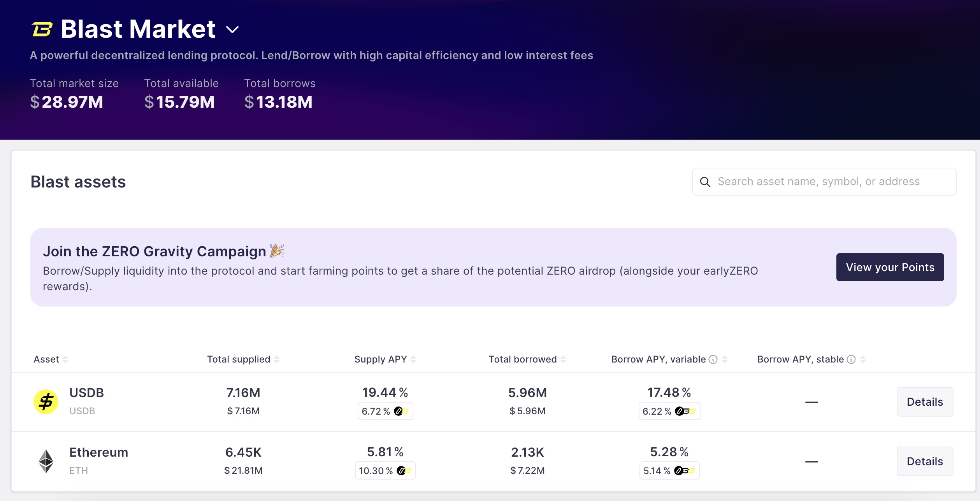Click the Ethereum token icon
The height and width of the screenshot is (501, 980).
tap(46, 461)
